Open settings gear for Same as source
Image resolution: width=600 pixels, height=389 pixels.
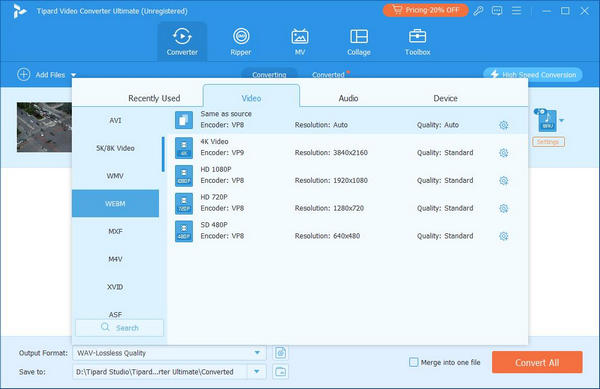(x=504, y=125)
